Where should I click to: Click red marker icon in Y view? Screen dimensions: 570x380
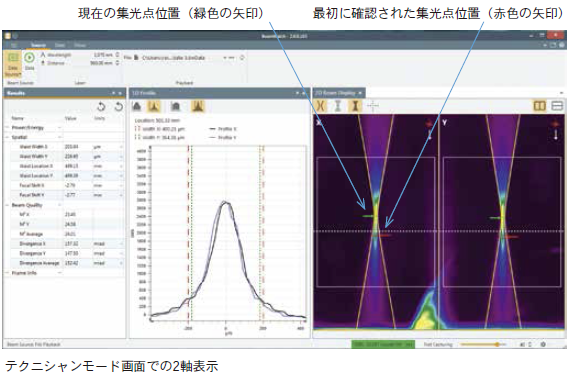point(555,124)
